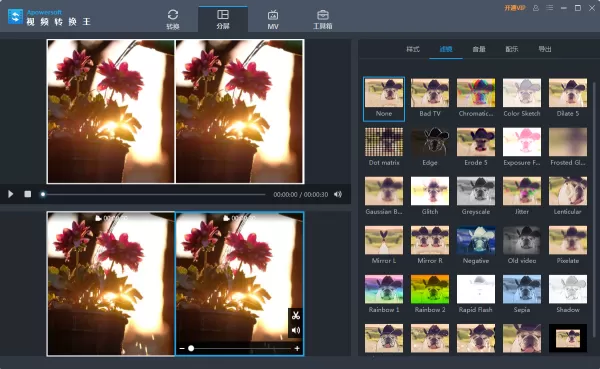Apply the Lenticular filter
Viewport: 600px width, 369px height.
tap(568, 196)
